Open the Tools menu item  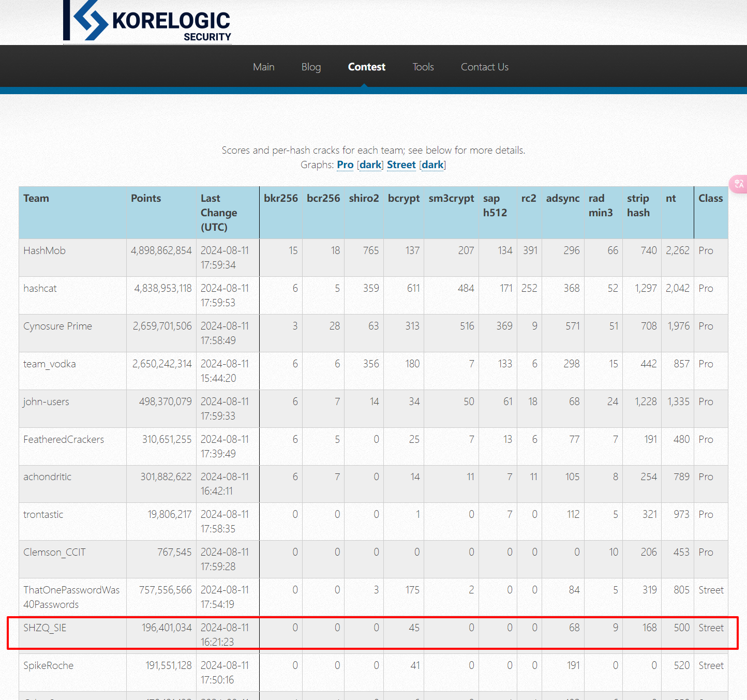coord(423,67)
